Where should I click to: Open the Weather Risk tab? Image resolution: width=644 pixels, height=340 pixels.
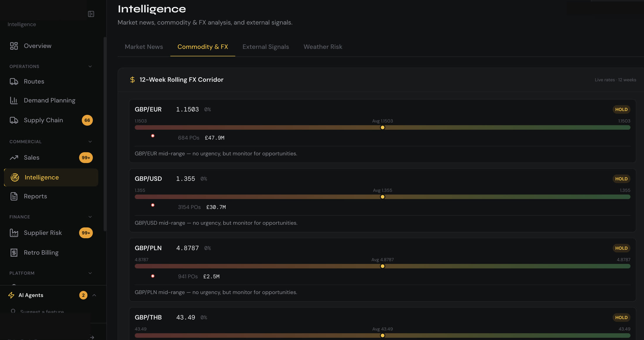(x=323, y=47)
